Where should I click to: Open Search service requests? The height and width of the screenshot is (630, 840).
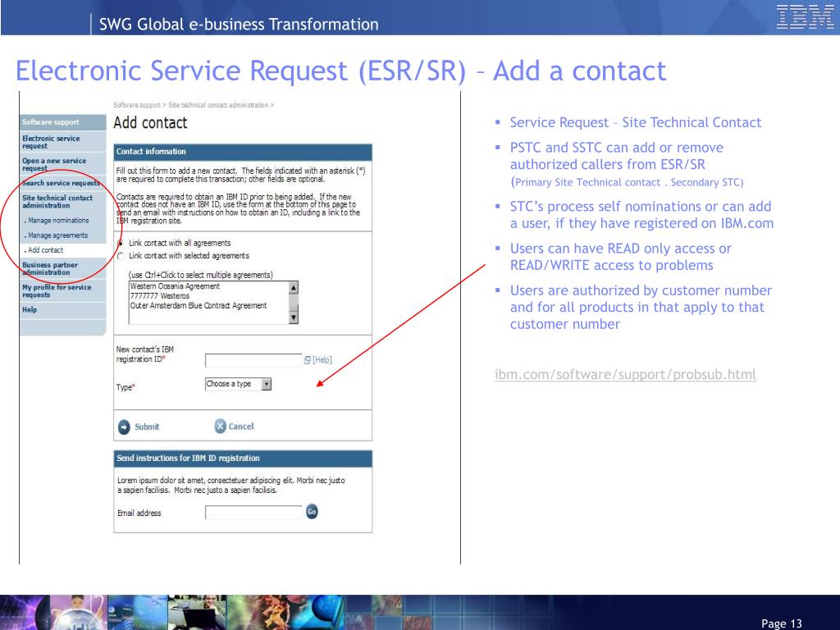point(61,183)
